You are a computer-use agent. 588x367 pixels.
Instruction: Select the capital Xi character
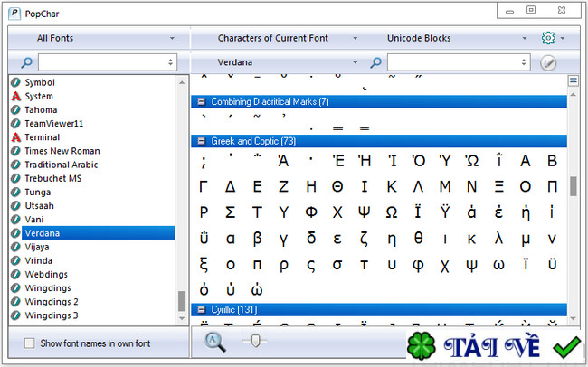tap(498, 186)
